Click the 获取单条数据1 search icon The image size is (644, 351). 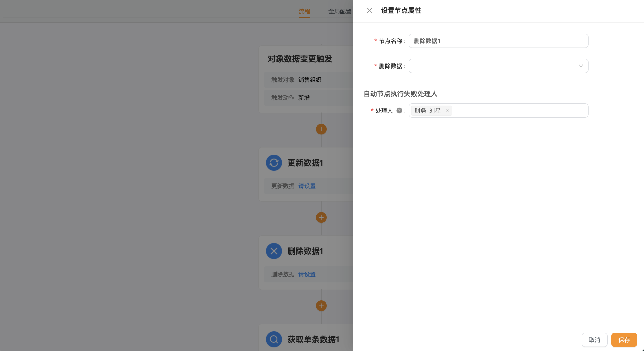pos(274,340)
